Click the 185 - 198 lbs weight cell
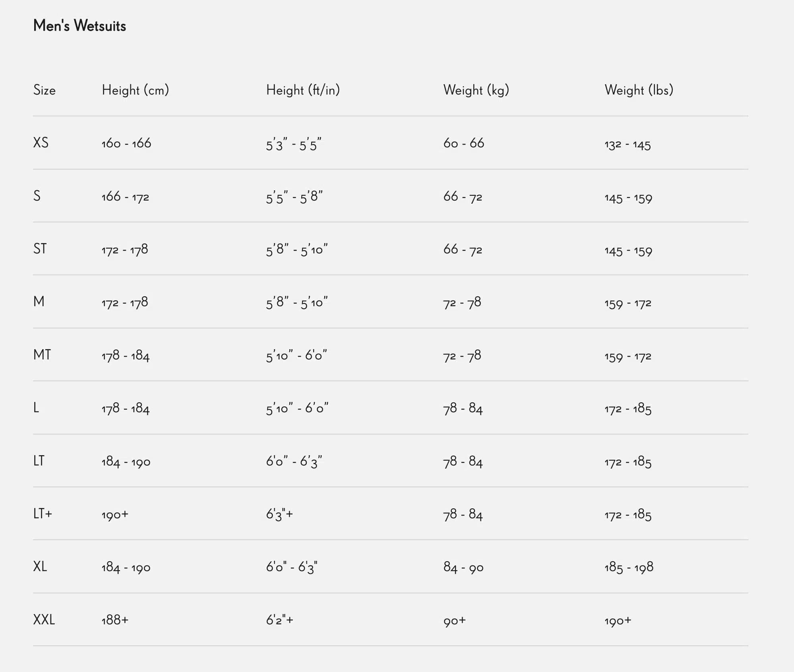Screen dimensions: 794x672 coord(629,567)
